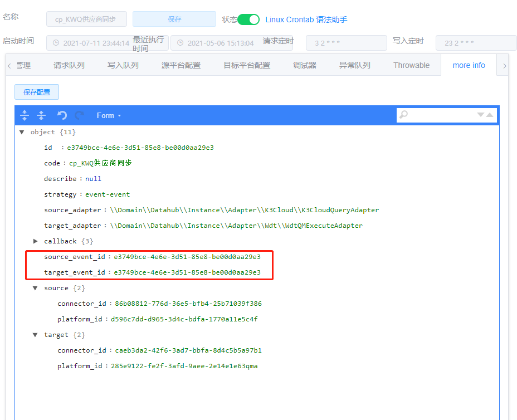Open the 请求队列 tab

tap(69, 65)
